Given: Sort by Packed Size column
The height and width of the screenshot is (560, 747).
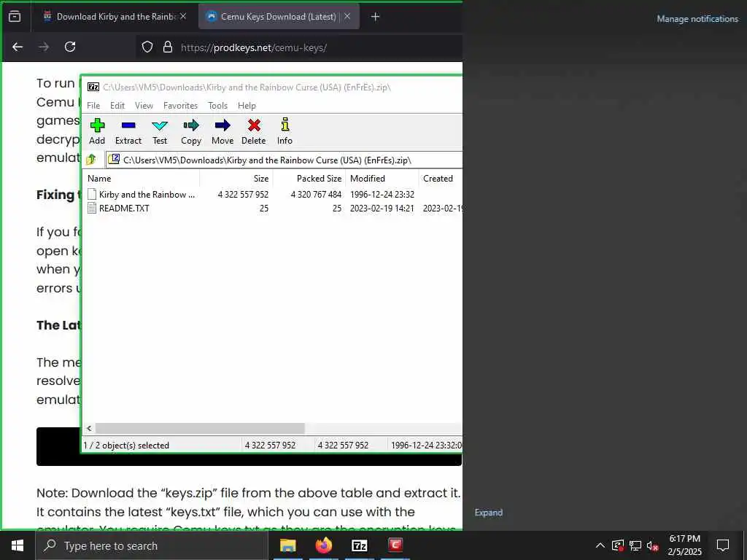Looking at the screenshot, I should [x=309, y=179].
